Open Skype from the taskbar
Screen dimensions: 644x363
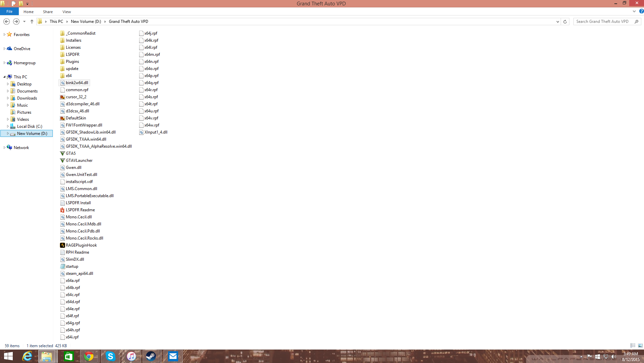pos(110,356)
